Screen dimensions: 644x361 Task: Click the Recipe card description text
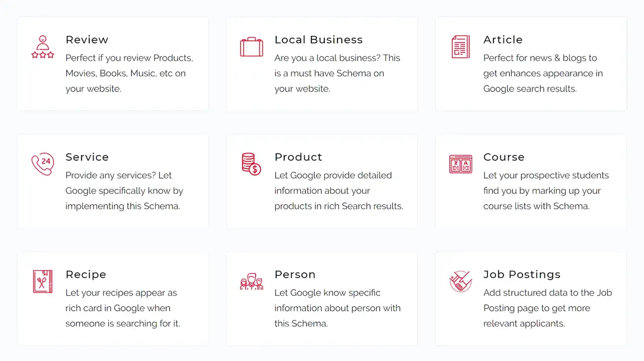coord(123,308)
